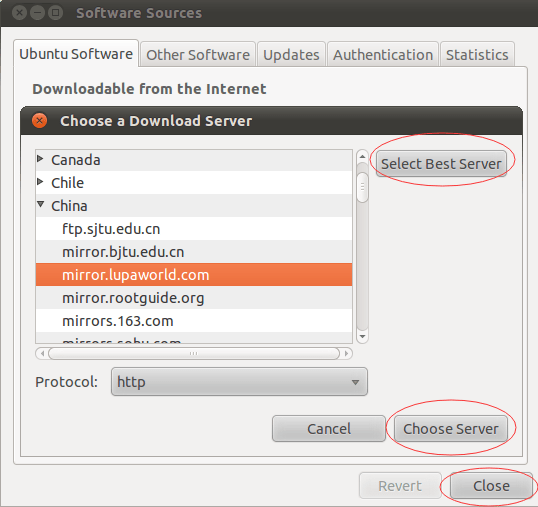
Task: Confirm with the Choose Server button
Action: coord(451,428)
